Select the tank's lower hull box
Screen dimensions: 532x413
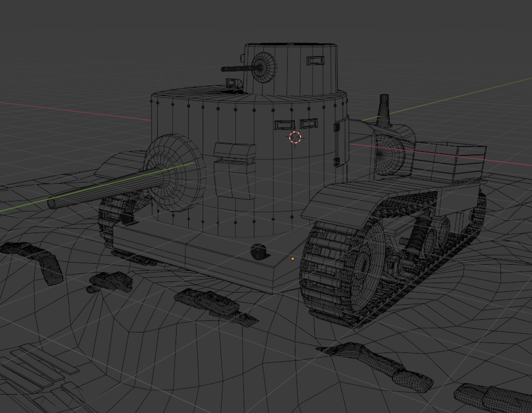pyautogui.click(x=205, y=244)
